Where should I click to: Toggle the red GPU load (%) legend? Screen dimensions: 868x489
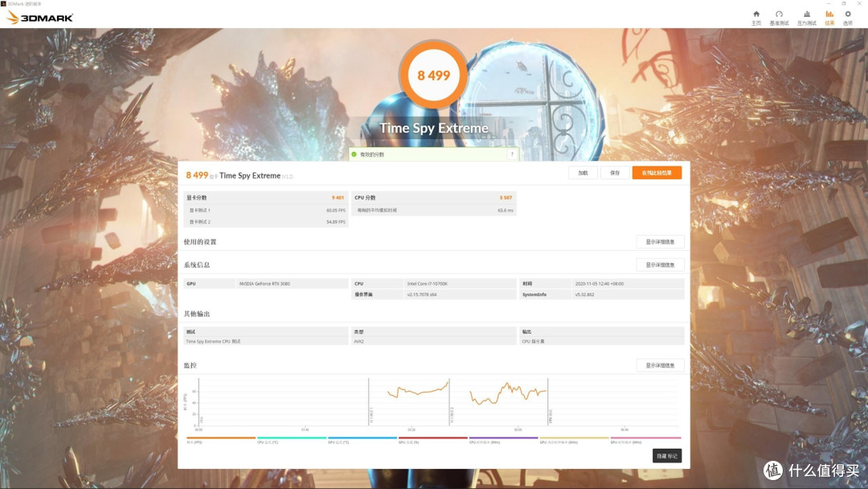(x=433, y=440)
